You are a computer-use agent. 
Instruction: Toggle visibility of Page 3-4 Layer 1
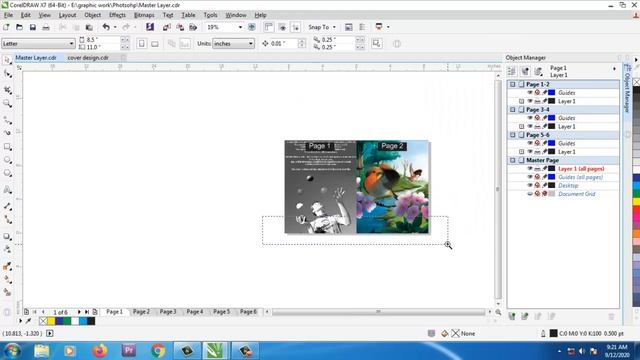click(x=530, y=127)
